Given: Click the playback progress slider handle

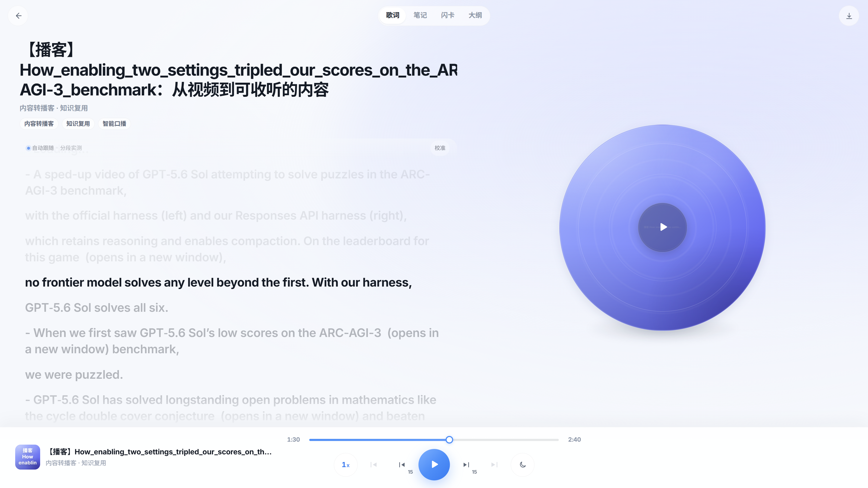Looking at the screenshot, I should point(449,439).
